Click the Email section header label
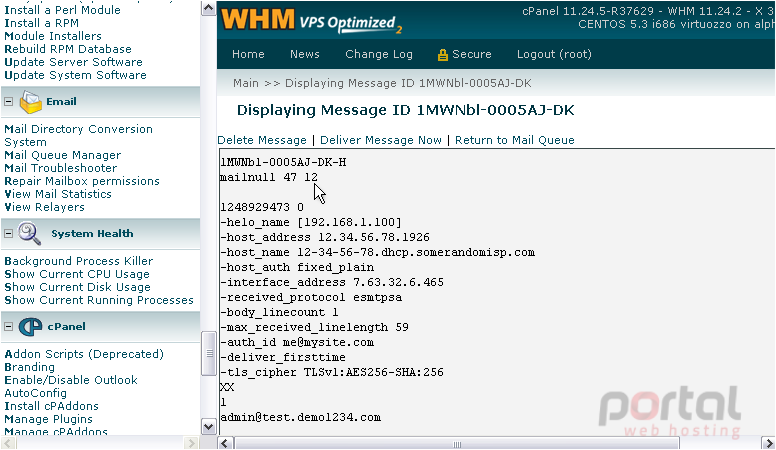776x450 pixels. 61,102
